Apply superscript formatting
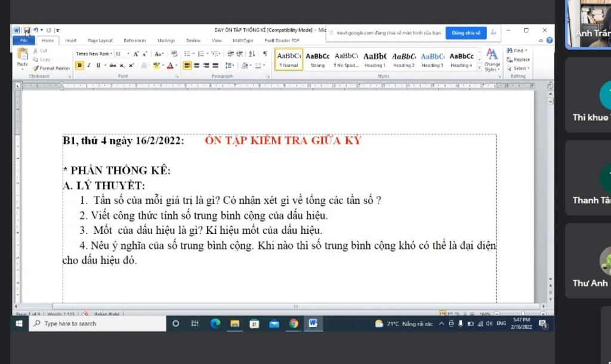This screenshot has width=611, height=364. (131, 66)
